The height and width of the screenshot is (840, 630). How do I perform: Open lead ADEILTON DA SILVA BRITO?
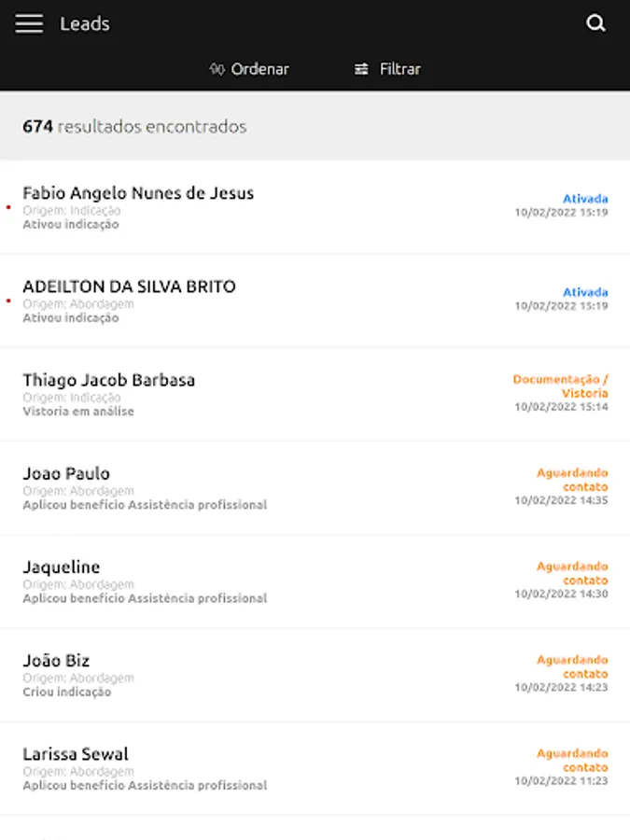click(315, 301)
